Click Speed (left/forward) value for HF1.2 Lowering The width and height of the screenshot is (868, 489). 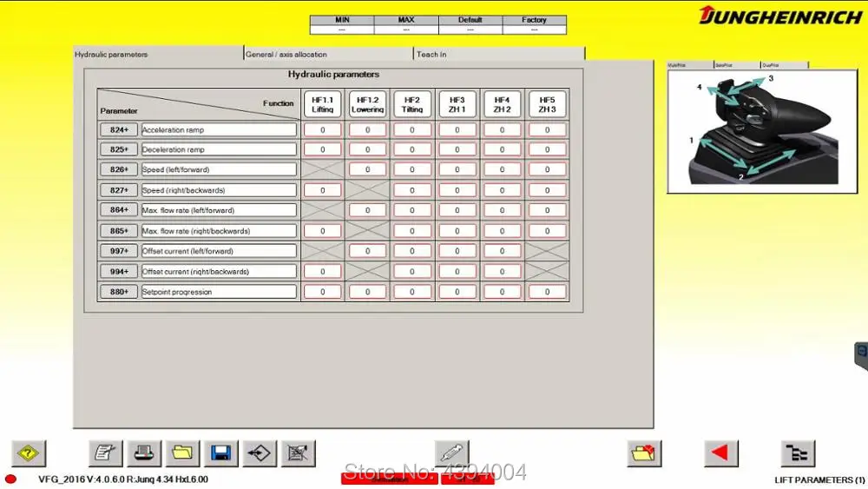pos(367,169)
